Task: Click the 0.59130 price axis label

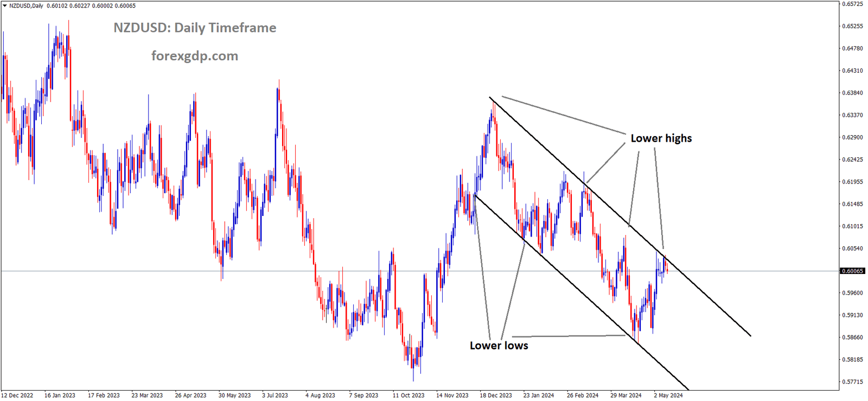Action: (852, 315)
